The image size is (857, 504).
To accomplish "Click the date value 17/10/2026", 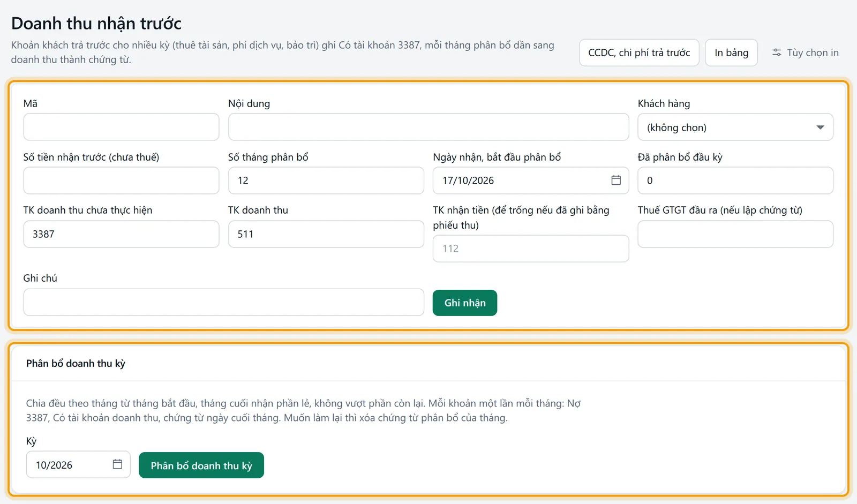I will 468,180.
